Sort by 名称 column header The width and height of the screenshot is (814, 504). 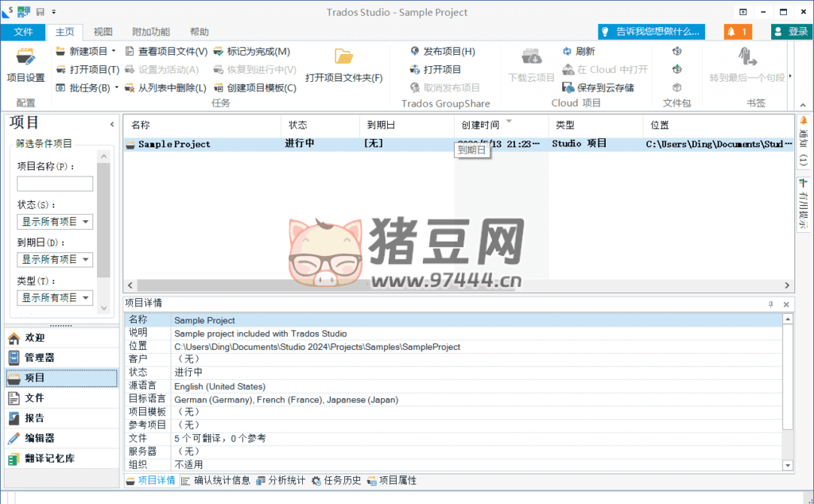click(x=203, y=125)
